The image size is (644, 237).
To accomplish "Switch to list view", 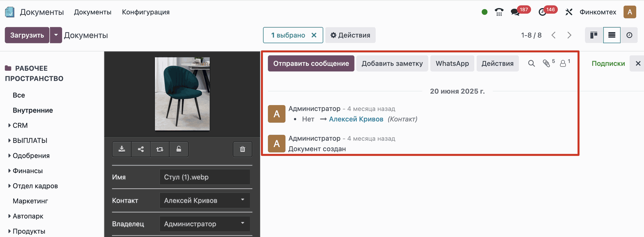I will tap(612, 35).
